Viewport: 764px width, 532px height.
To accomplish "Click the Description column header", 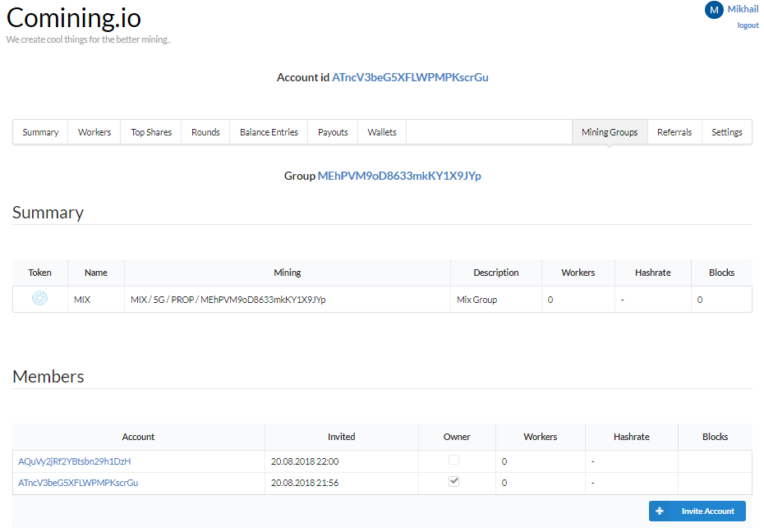I will pos(496,273).
